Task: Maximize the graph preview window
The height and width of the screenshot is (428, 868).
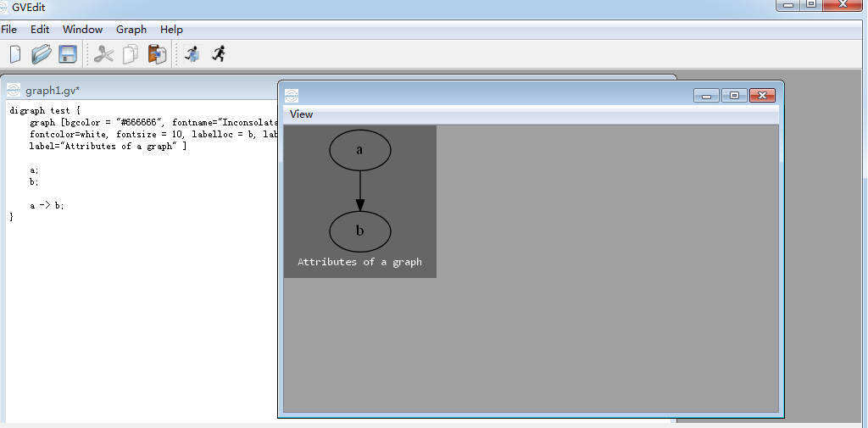Action: (x=735, y=95)
